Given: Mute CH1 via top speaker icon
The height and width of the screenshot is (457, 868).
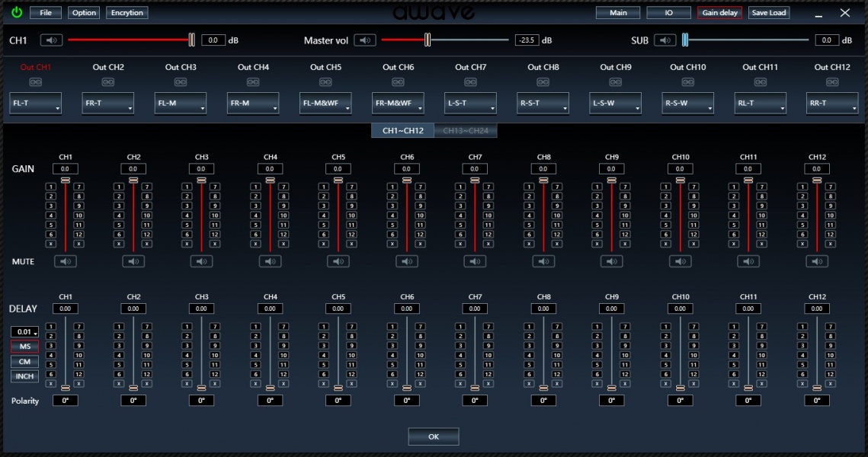Looking at the screenshot, I should coord(52,40).
